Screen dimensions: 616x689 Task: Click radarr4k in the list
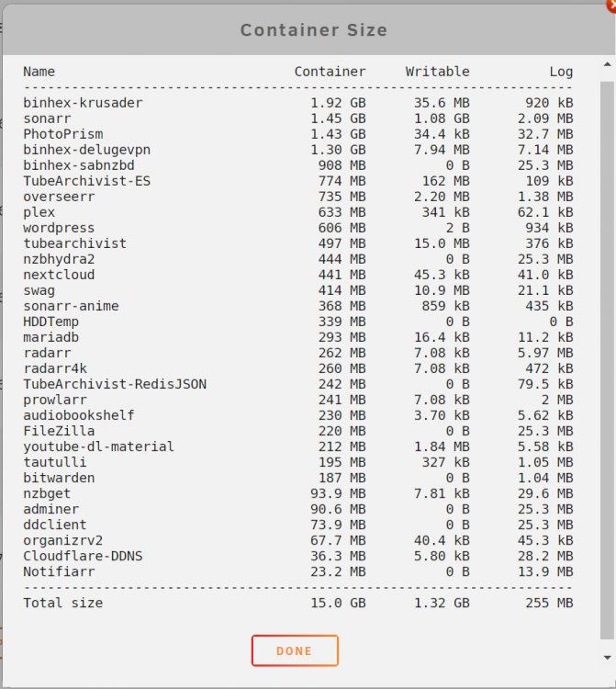tap(55, 368)
